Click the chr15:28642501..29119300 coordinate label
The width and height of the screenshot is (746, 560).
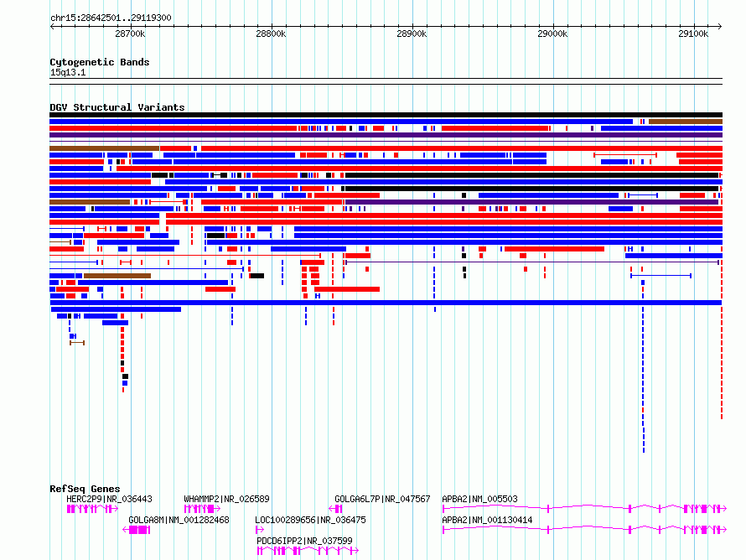(x=111, y=18)
